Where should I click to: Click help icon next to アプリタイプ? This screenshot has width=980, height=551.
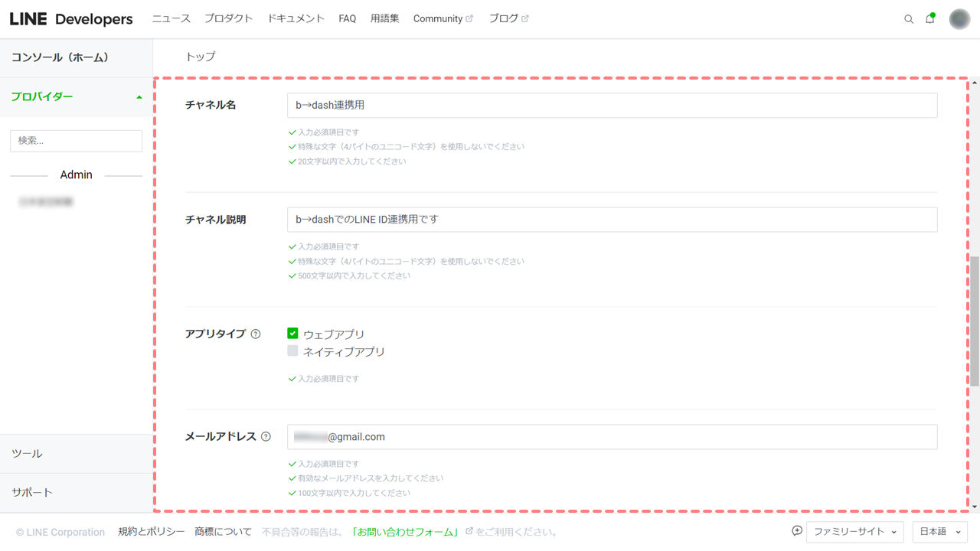256,334
